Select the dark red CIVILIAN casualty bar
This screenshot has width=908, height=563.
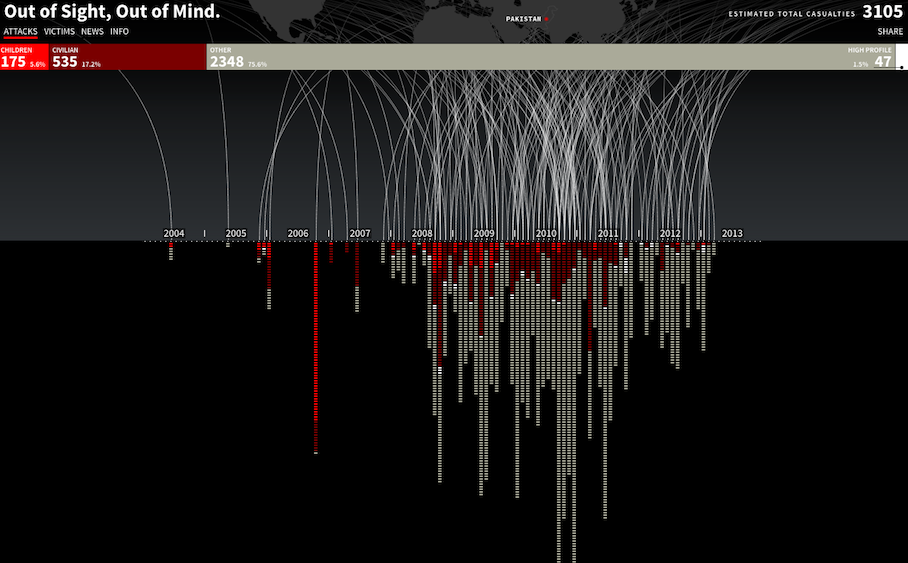pos(127,57)
